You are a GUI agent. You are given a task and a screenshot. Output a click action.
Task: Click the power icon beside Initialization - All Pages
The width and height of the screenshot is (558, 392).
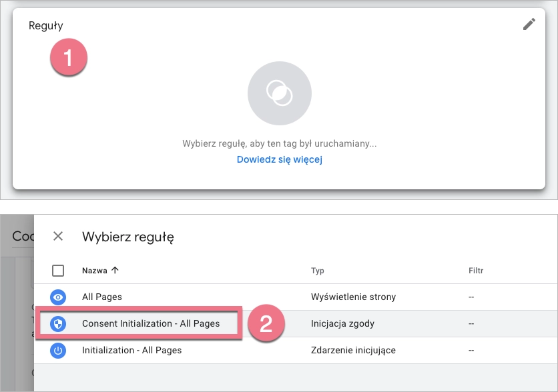pyautogui.click(x=58, y=350)
